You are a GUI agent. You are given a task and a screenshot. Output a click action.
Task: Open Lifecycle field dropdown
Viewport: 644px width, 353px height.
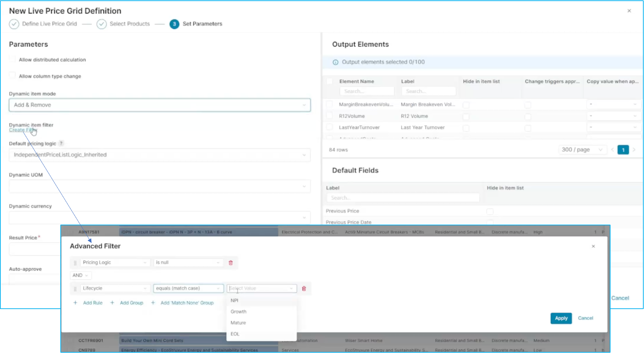(x=115, y=288)
